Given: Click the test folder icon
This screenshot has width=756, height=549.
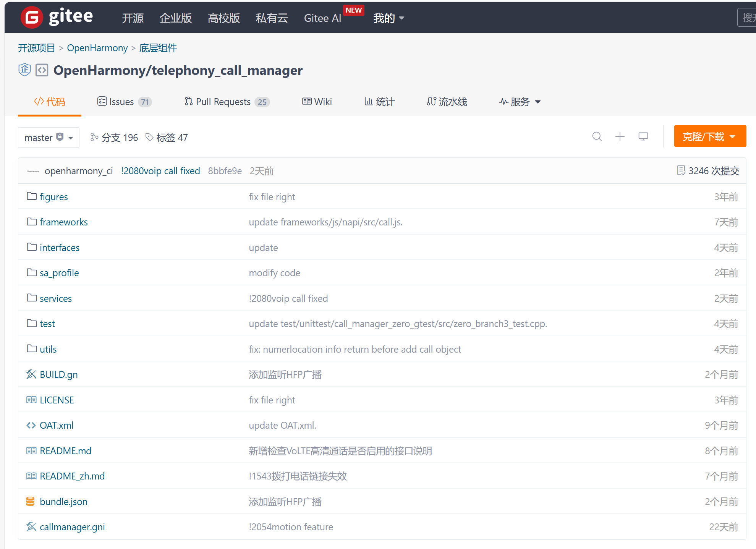Looking at the screenshot, I should [x=32, y=323].
